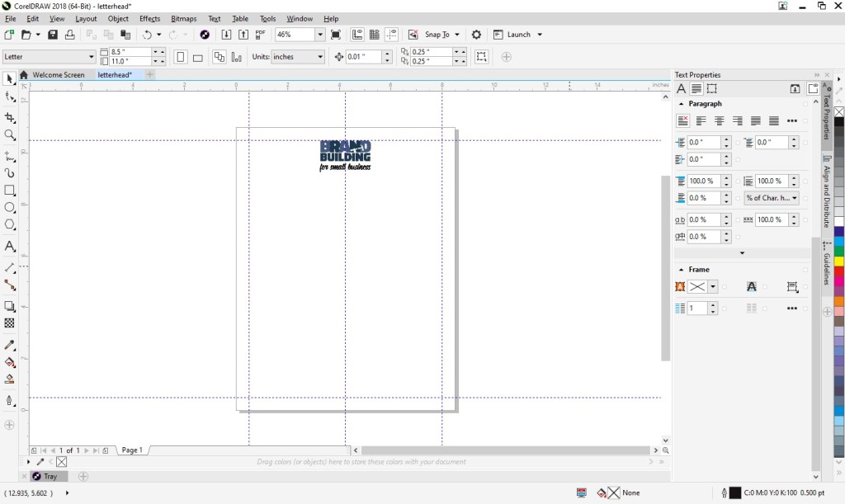Collapse the Paragraph section
Viewport: 845px width, 504px height.
point(681,104)
